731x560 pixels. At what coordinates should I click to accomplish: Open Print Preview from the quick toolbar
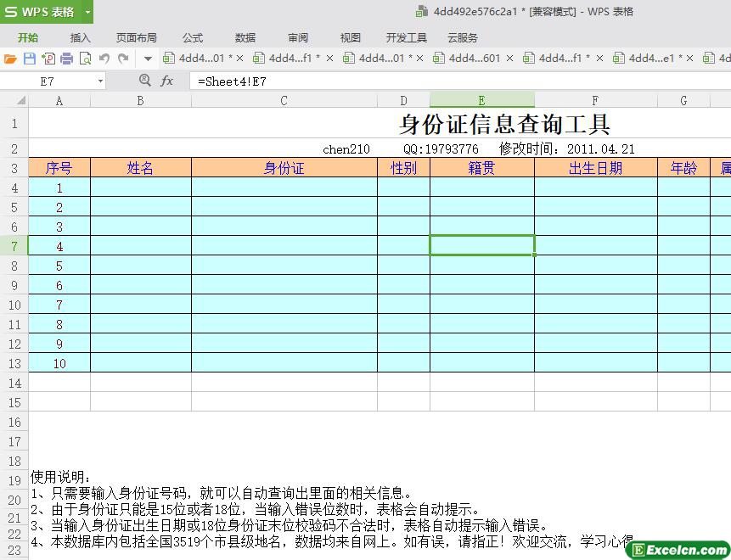[85, 59]
